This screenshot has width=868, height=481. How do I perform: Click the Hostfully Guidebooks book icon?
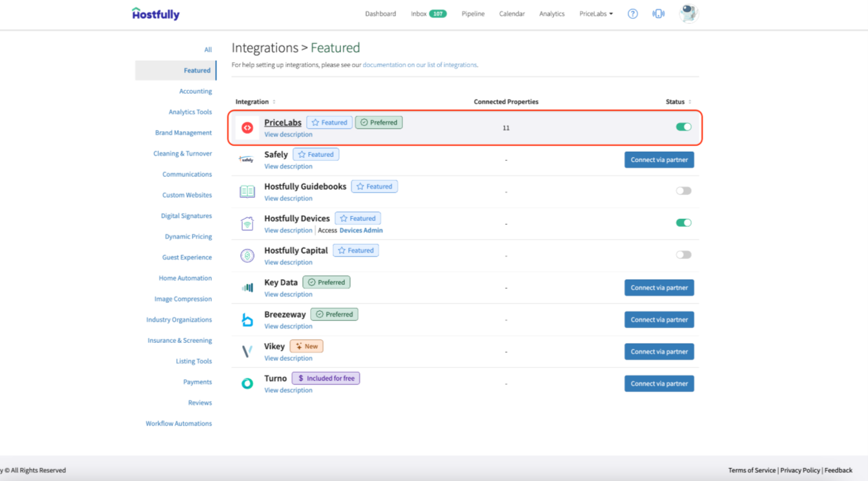coord(247,192)
